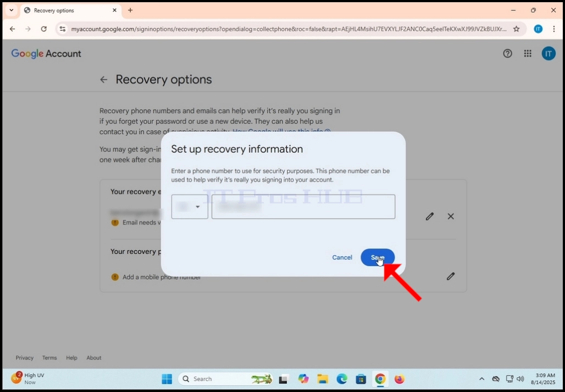View site information icon in address bar
The image size is (565, 392).
pyautogui.click(x=62, y=29)
